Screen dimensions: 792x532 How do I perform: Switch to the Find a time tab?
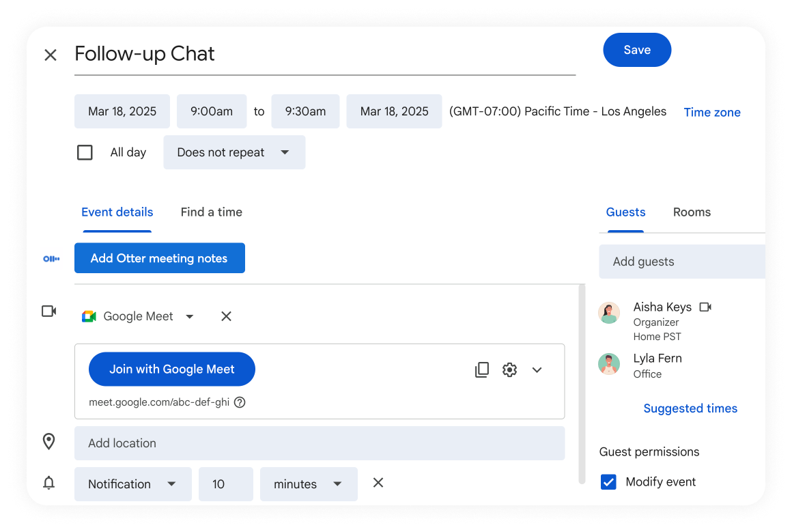coord(211,212)
